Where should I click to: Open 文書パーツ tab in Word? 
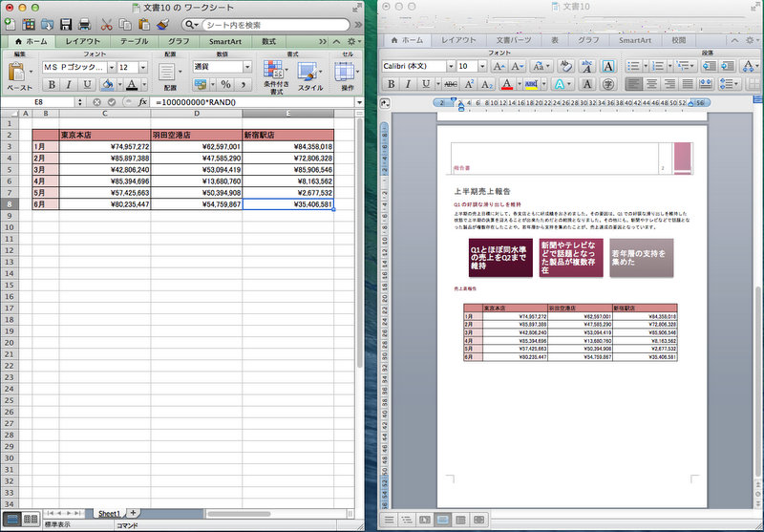tap(513, 40)
